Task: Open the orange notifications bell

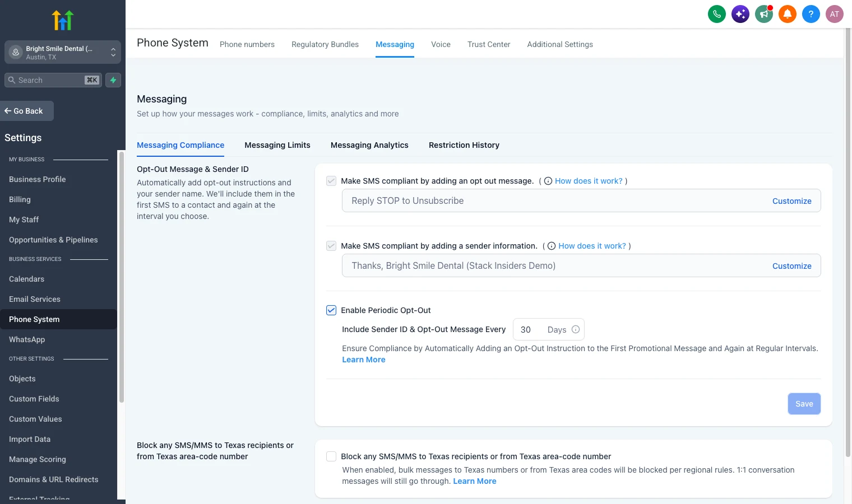Action: (x=788, y=14)
